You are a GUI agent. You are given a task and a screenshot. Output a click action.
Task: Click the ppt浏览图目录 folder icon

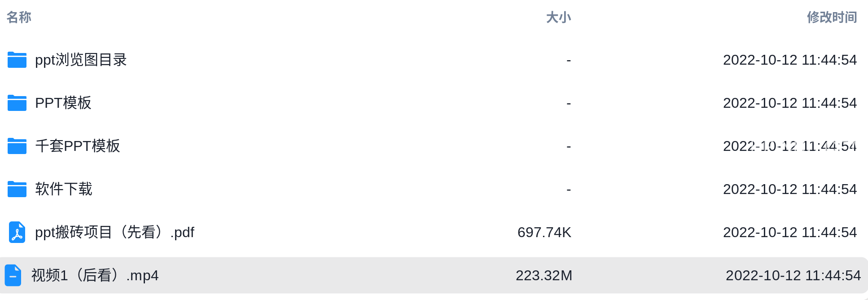(17, 60)
